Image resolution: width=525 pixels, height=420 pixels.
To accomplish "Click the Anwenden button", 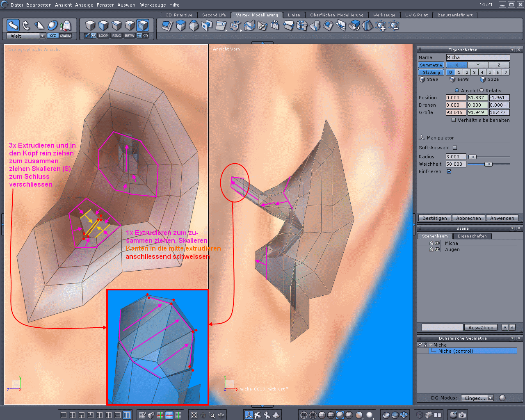I will pyautogui.click(x=502, y=218).
